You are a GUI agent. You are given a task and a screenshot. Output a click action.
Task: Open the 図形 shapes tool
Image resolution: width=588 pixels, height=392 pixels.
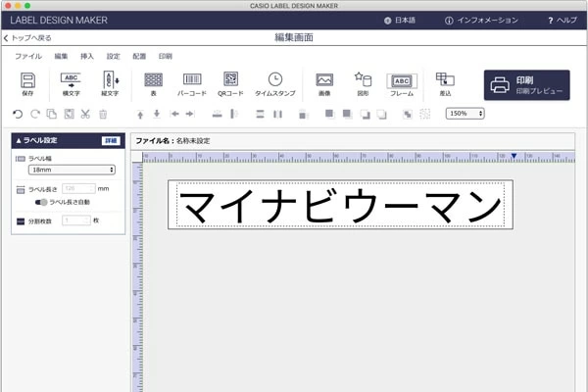click(363, 83)
